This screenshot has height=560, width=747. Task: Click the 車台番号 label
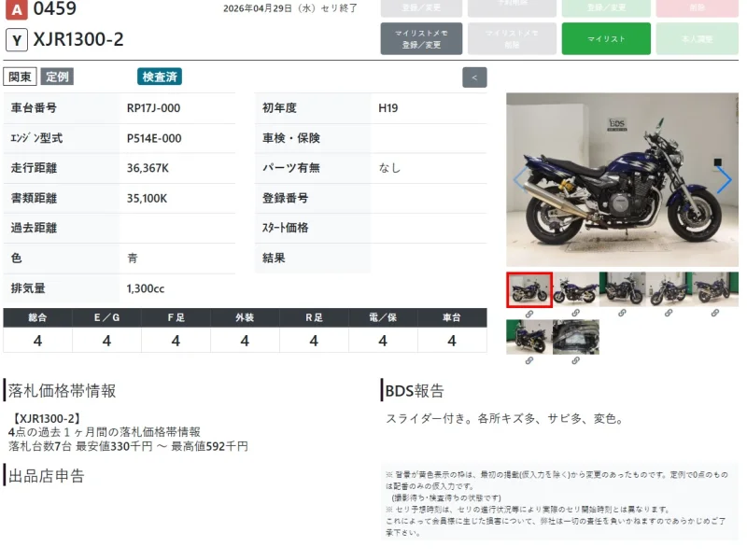point(34,108)
